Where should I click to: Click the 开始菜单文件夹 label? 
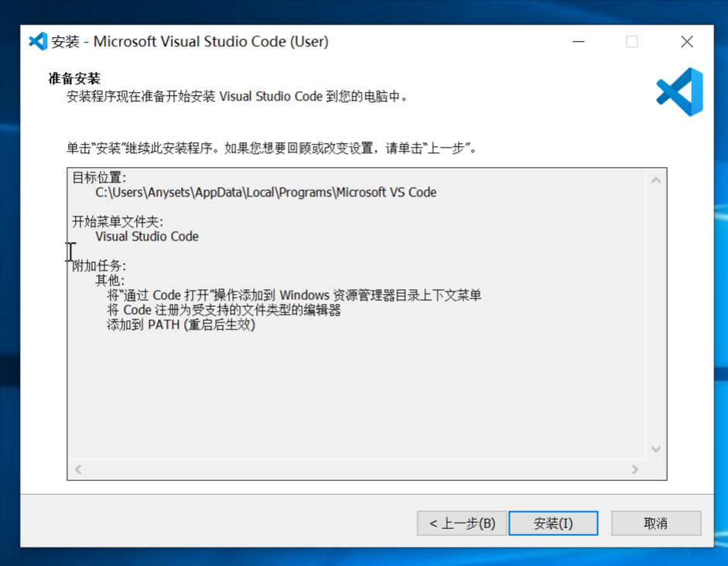point(118,222)
